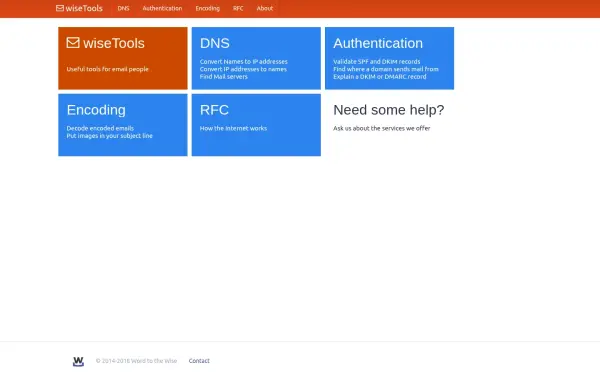Open the About menu in navbar
The height and width of the screenshot is (375, 600).
click(265, 8)
